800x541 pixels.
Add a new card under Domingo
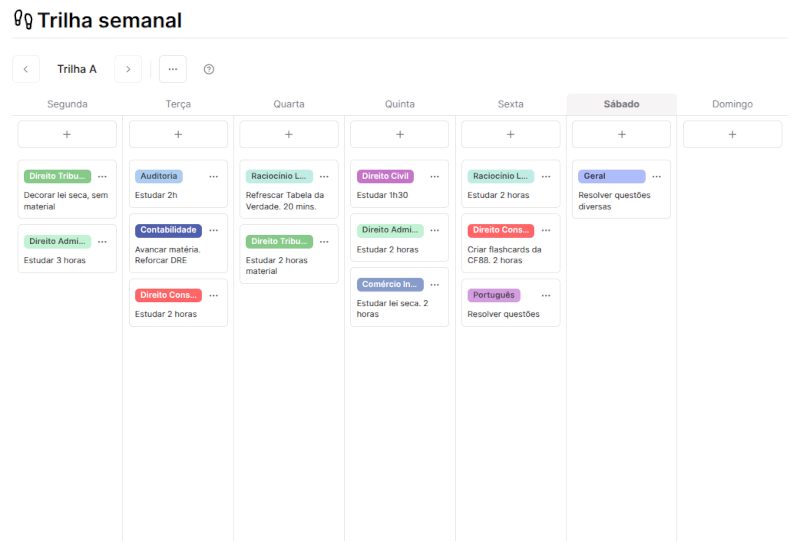point(732,134)
